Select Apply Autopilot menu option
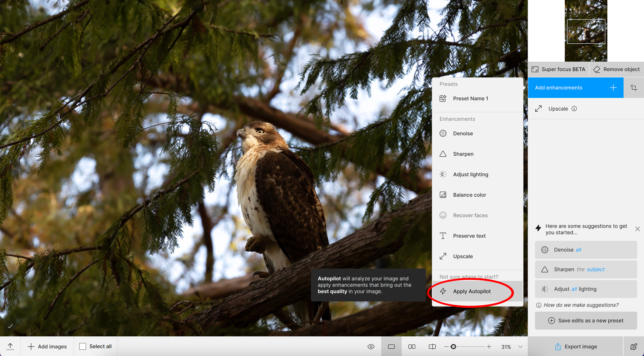The width and height of the screenshot is (644, 356). 472,291
